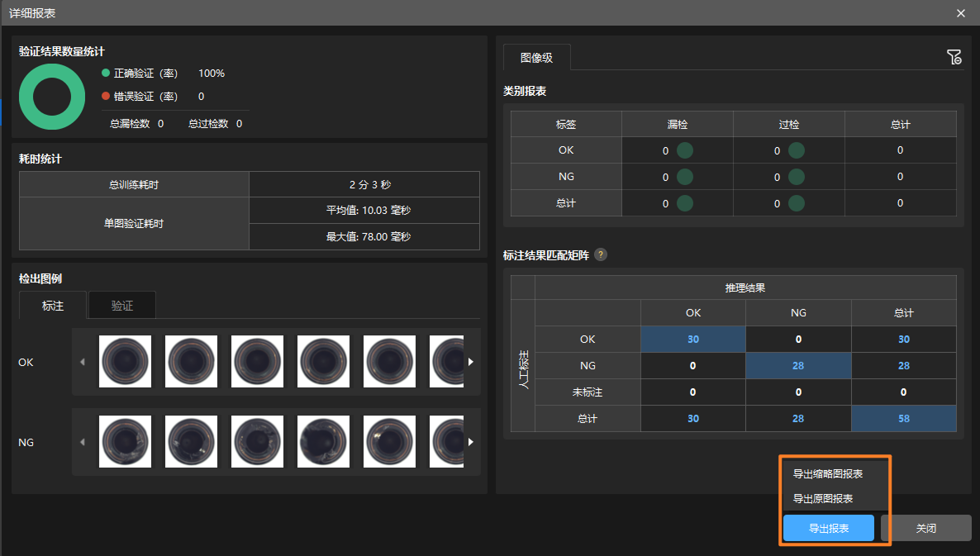Open the fifth OK sample thumbnail
The width and height of the screenshot is (980, 556).
[389, 361]
